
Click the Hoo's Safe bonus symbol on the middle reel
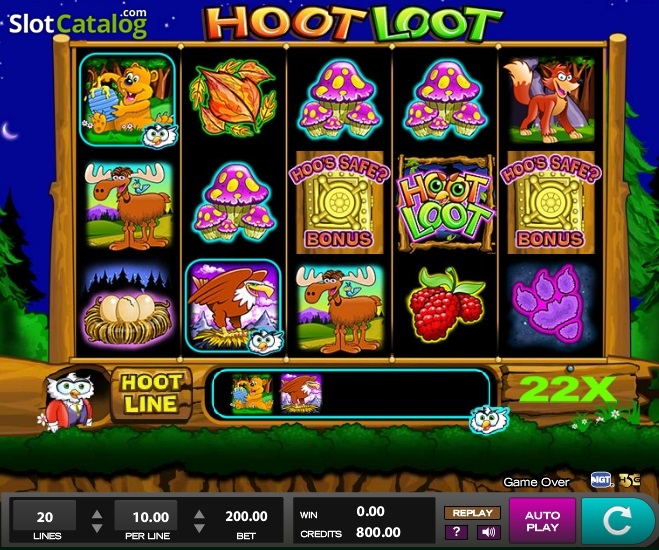[340, 203]
